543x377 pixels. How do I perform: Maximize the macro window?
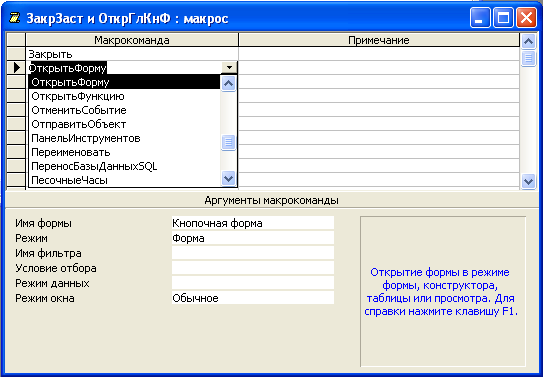tap(503, 18)
